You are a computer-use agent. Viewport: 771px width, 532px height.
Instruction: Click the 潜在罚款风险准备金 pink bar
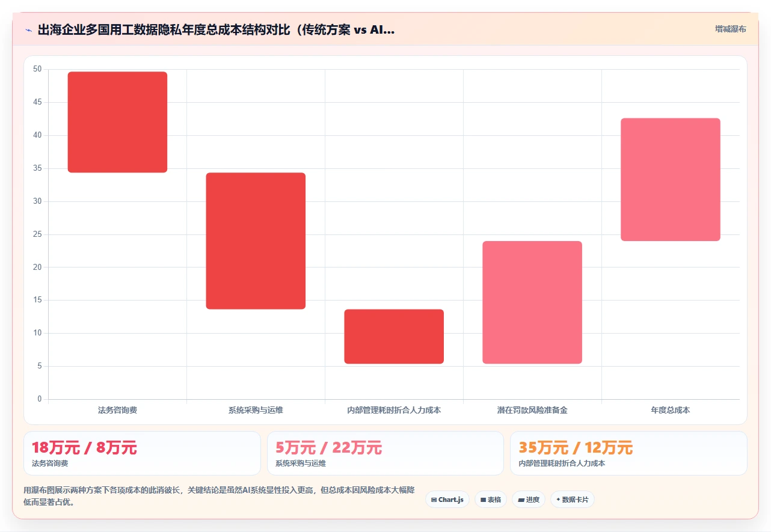[532, 302]
